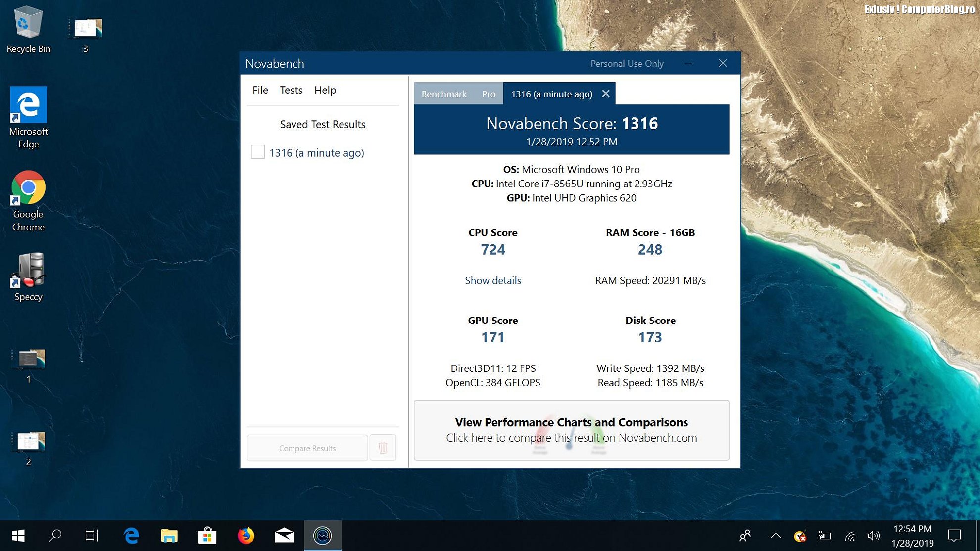Open the Tests menu

(291, 90)
